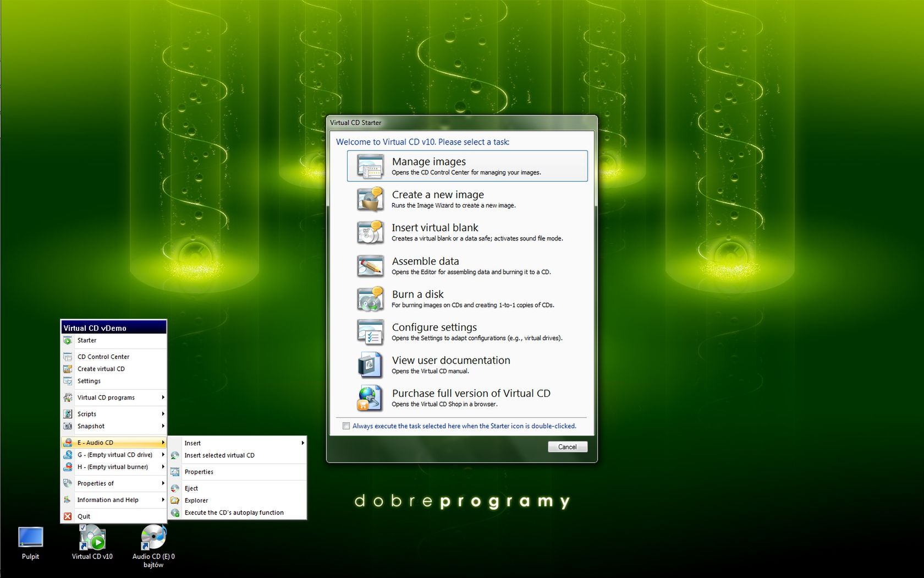Open Virtual CD v10 desktop shortcut
This screenshot has height=578, width=924.
[92, 542]
